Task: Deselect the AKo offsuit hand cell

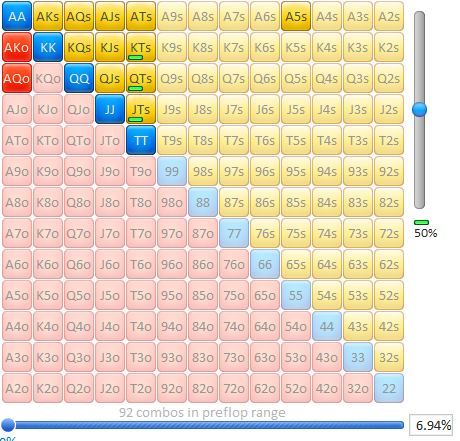Action: (17, 47)
